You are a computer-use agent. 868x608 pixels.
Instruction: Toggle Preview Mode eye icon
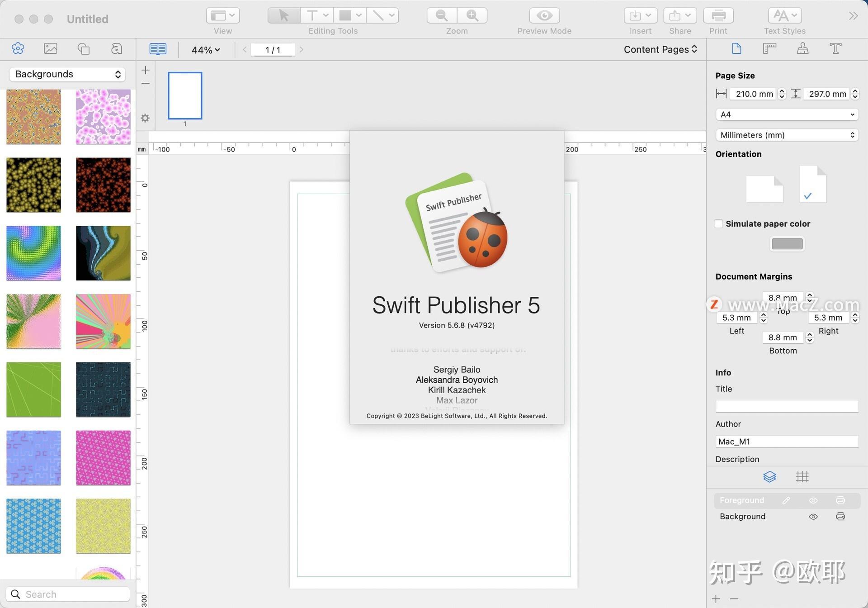click(544, 15)
